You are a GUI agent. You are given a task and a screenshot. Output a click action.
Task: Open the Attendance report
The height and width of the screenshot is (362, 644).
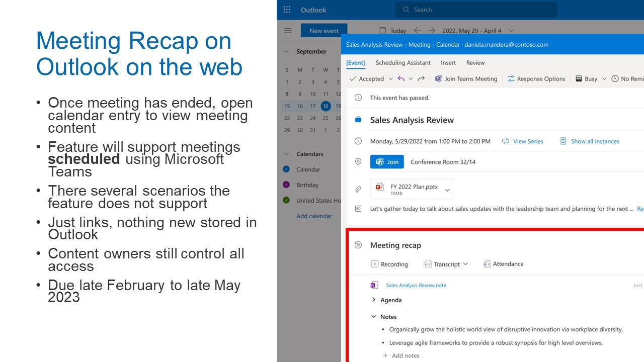click(x=503, y=264)
